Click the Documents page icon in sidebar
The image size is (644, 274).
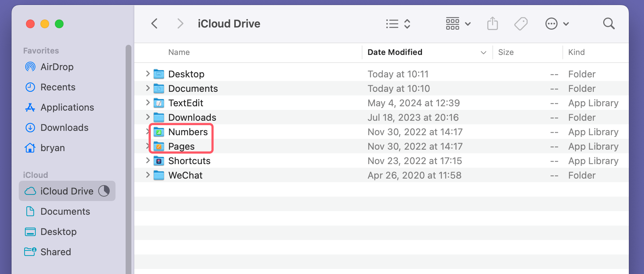tap(30, 211)
